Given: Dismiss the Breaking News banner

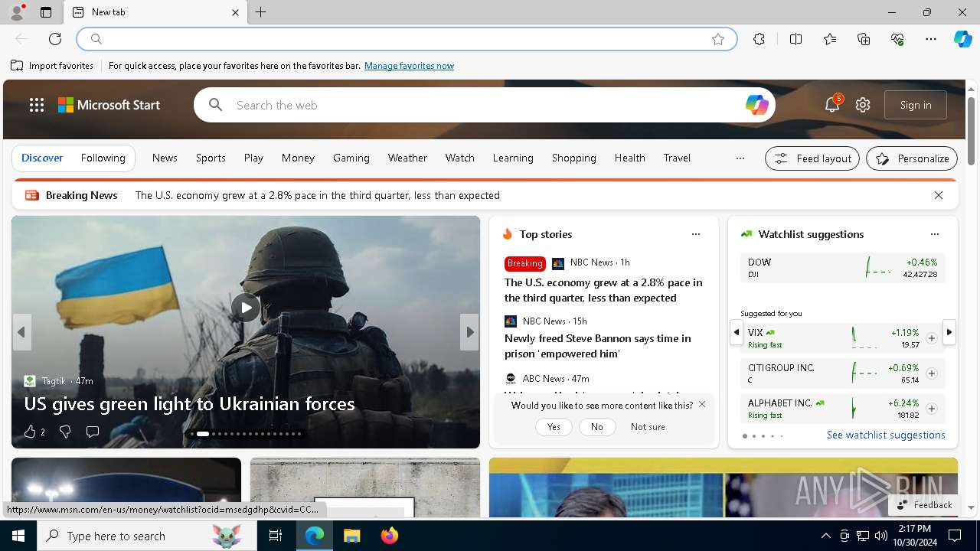Looking at the screenshot, I should (939, 195).
